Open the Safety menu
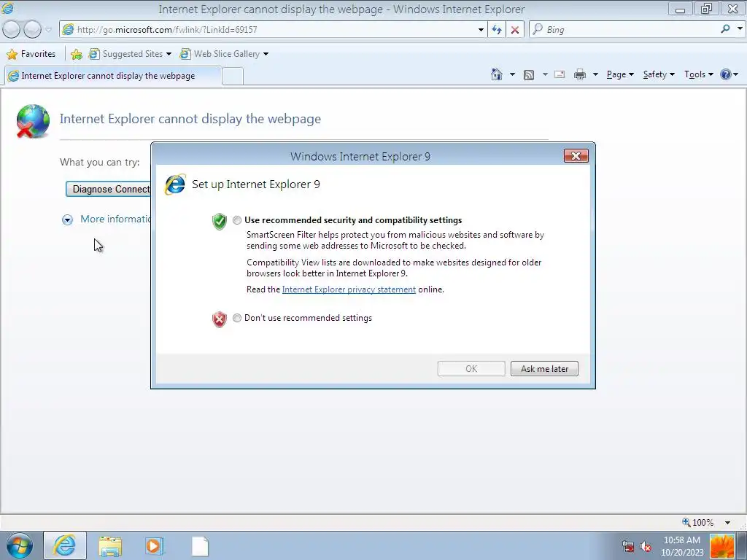 pos(659,74)
